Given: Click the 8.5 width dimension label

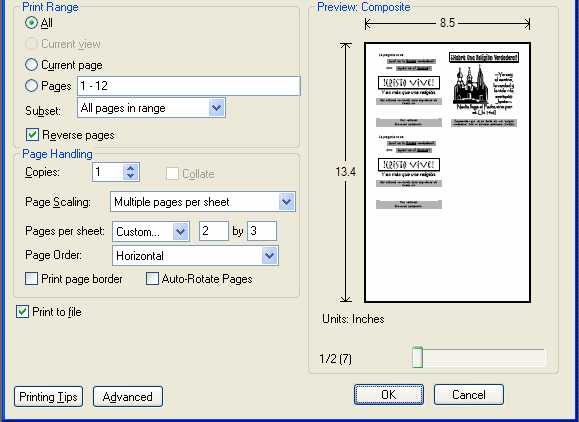Looking at the screenshot, I should [x=447, y=23].
